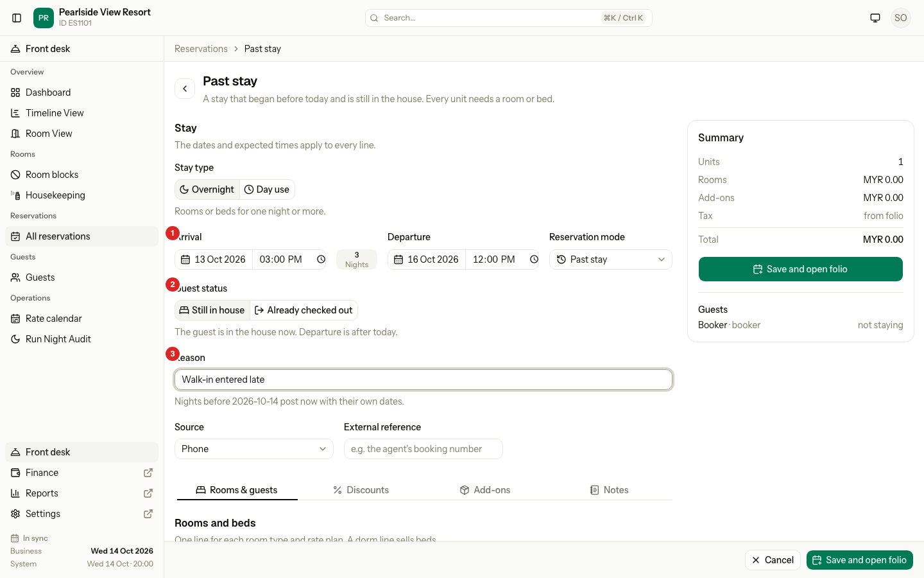This screenshot has height=578, width=924.
Task: Open arrival date calendar icon
Action: (185, 259)
